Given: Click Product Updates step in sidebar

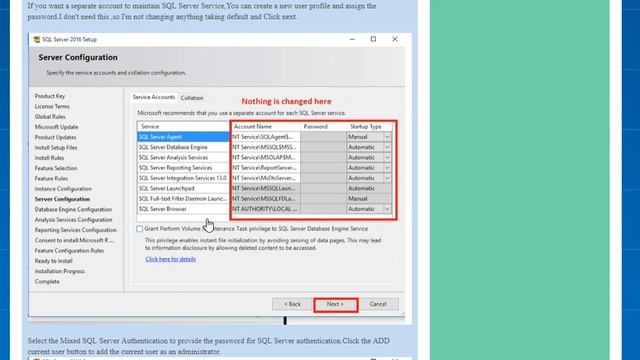Looking at the screenshot, I should (x=56, y=138).
